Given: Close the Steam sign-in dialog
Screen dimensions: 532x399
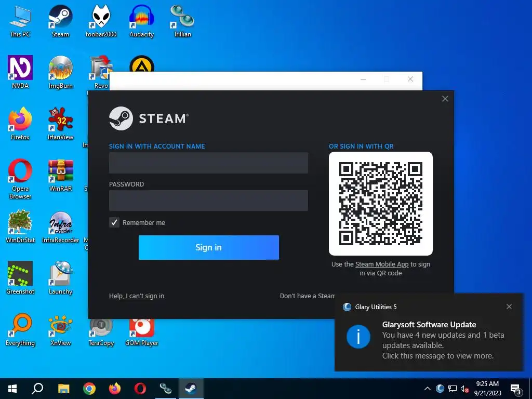Looking at the screenshot, I should tap(445, 99).
